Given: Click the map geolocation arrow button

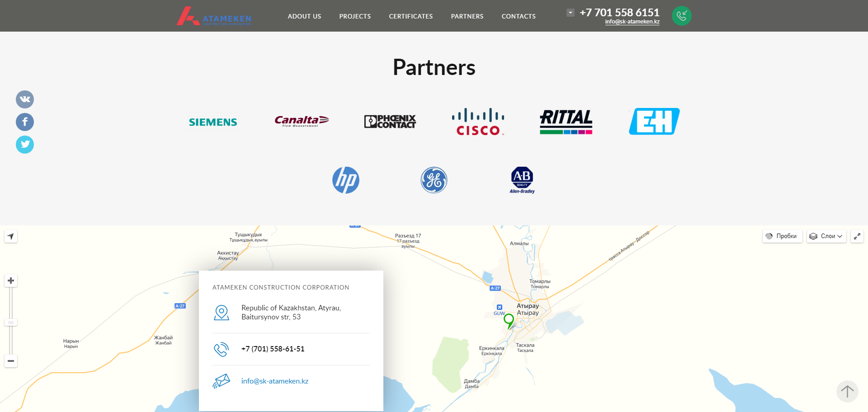Looking at the screenshot, I should click(11, 236).
